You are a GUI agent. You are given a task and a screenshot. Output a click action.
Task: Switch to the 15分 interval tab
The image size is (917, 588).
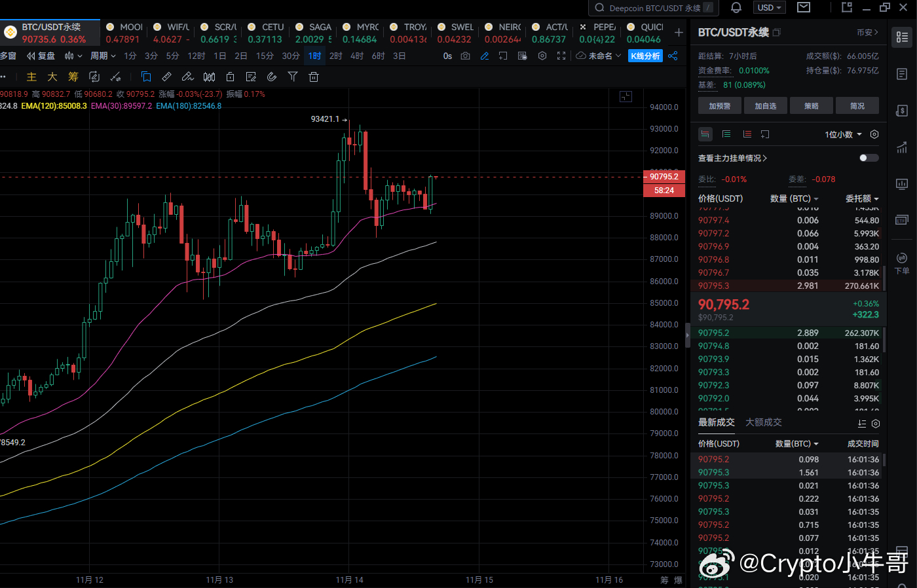click(x=265, y=56)
